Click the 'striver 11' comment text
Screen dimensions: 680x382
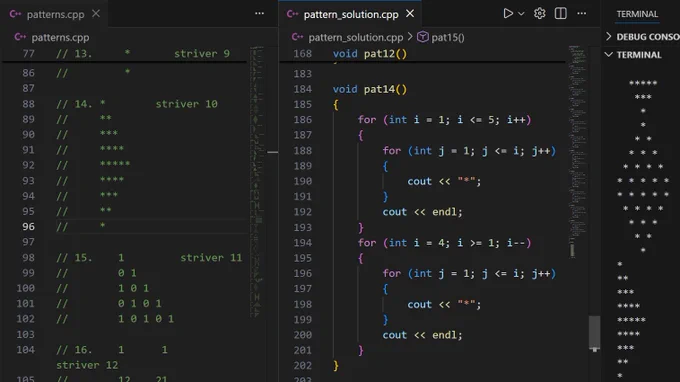click(x=211, y=258)
